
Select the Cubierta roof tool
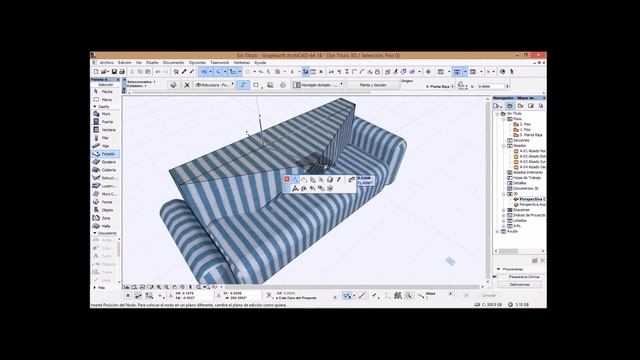pos(105,170)
